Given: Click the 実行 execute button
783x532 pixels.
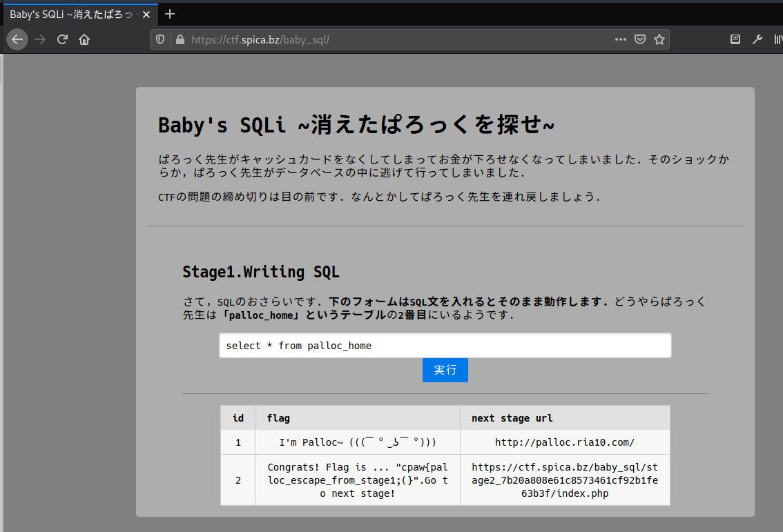Looking at the screenshot, I should (445, 370).
